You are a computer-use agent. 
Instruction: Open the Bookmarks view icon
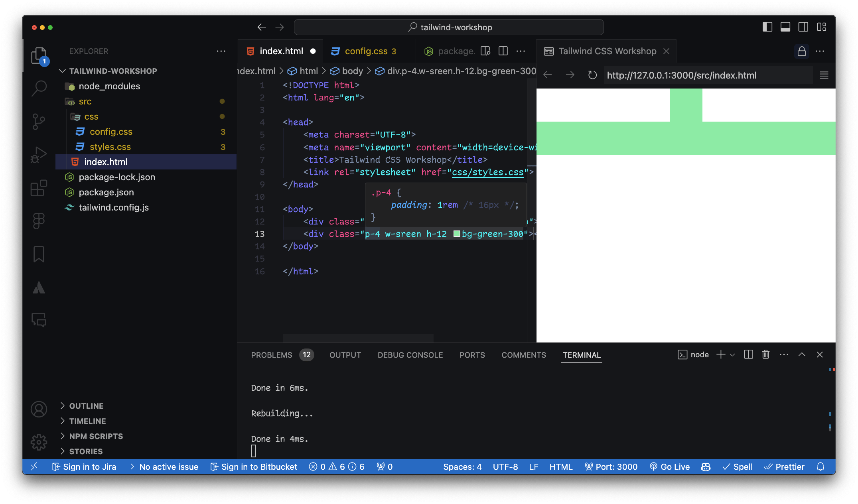(39, 254)
